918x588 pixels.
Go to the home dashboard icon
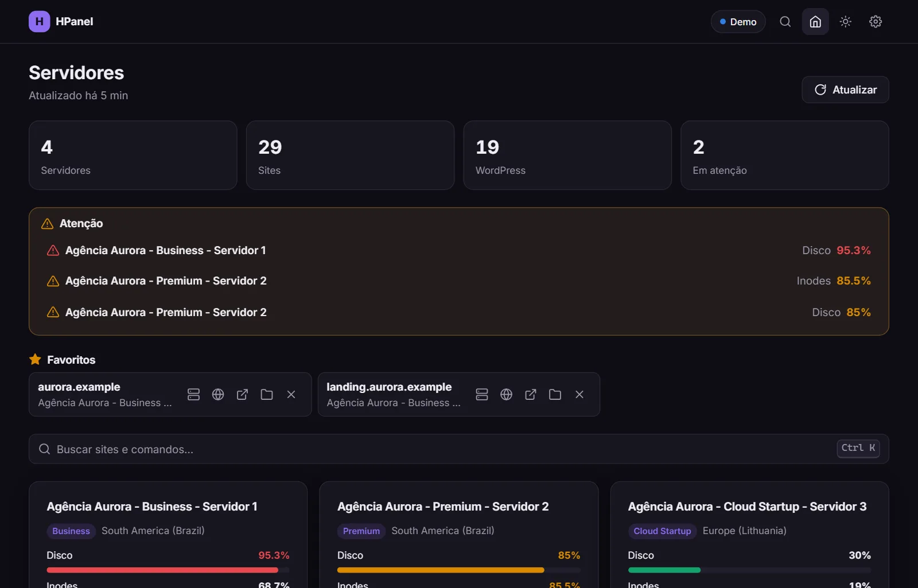815,22
